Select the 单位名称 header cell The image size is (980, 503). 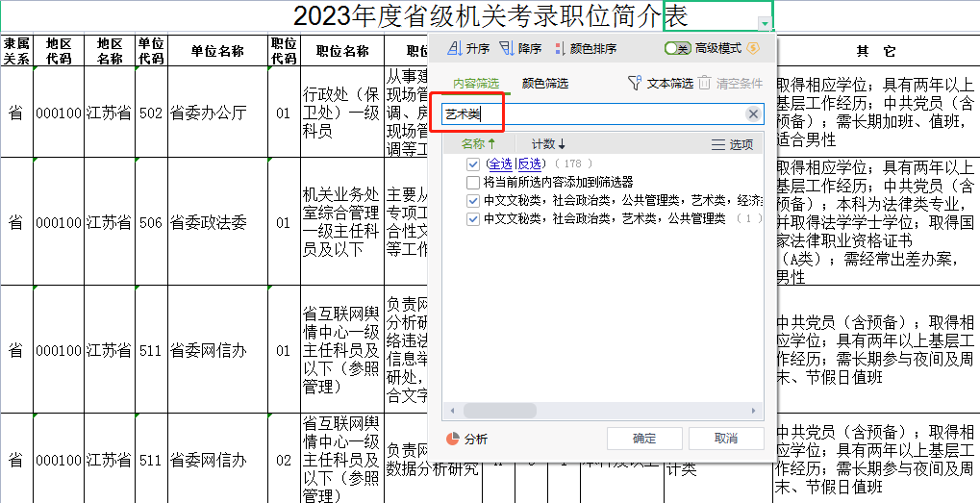[x=217, y=51]
